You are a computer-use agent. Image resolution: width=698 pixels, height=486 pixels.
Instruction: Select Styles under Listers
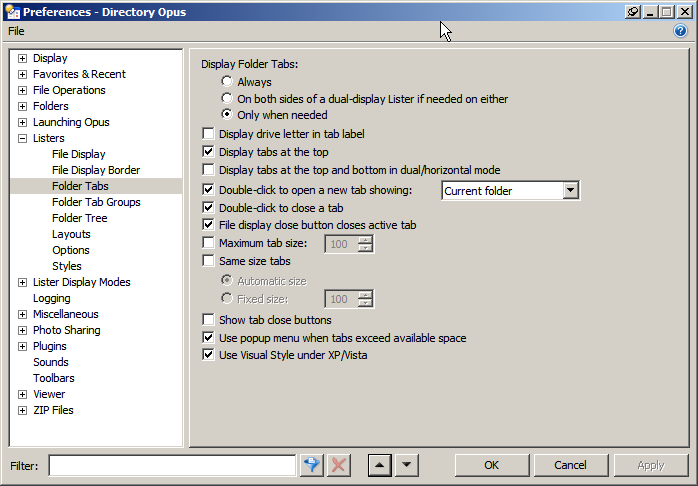67,266
